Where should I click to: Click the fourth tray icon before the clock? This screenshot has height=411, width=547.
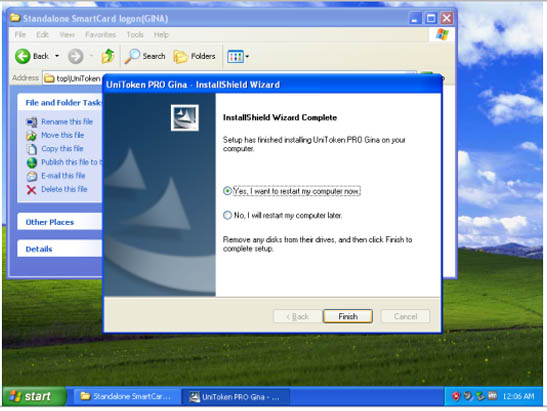tap(492, 396)
